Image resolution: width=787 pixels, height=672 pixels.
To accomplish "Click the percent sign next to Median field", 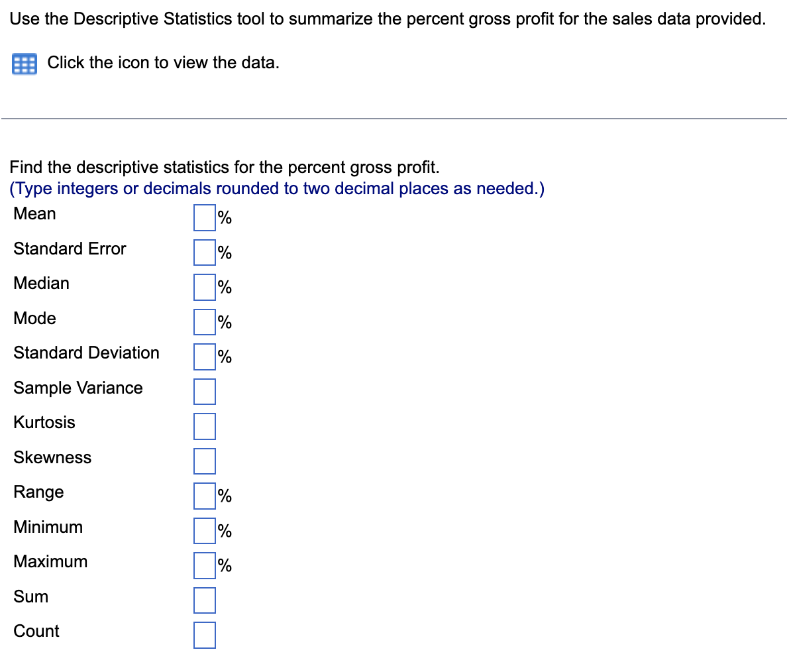I will [x=223, y=287].
